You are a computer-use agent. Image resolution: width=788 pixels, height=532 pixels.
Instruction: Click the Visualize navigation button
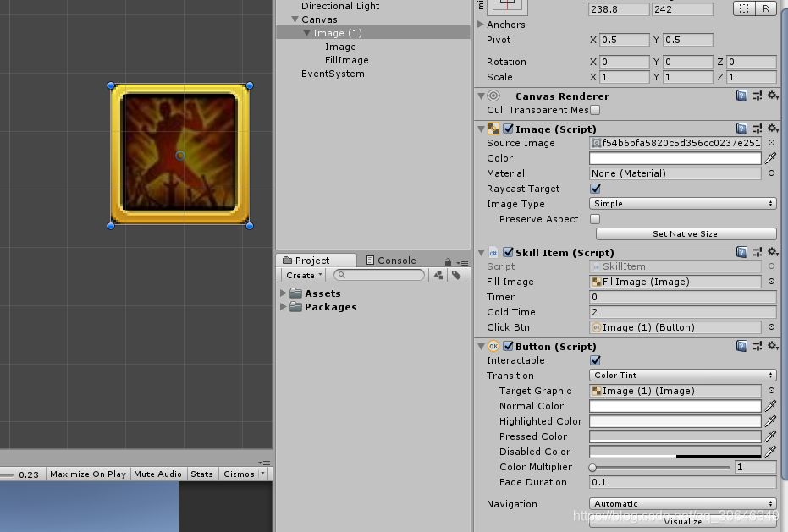[683, 521]
